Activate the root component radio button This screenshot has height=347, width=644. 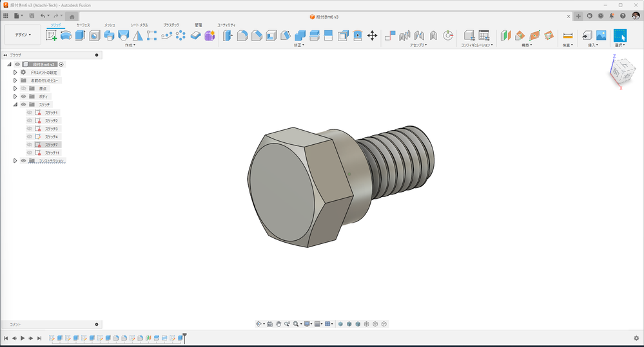pyautogui.click(x=61, y=64)
